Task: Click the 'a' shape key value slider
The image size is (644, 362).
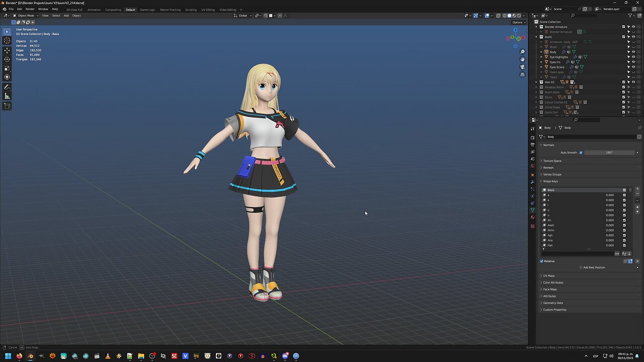Action: click(610, 195)
